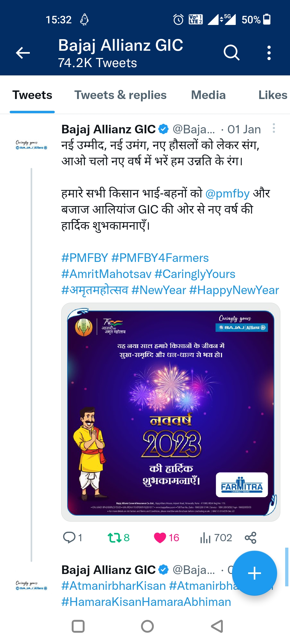Tap the #PMFBY4Farmers hashtag
290x644 pixels.
160,258
